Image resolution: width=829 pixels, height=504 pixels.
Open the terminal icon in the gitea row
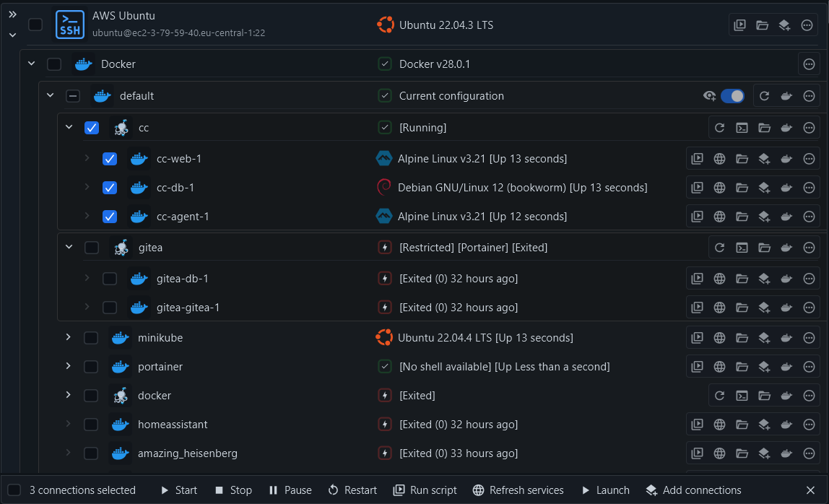pos(742,248)
